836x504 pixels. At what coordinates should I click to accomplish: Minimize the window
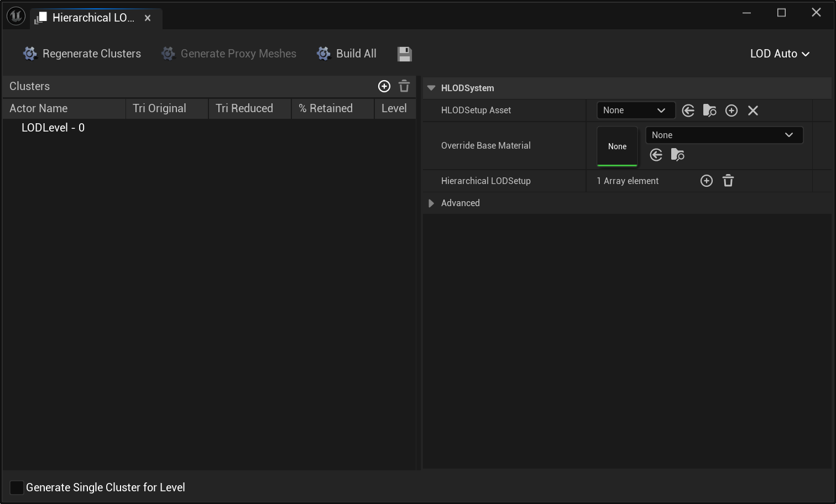coord(746,13)
